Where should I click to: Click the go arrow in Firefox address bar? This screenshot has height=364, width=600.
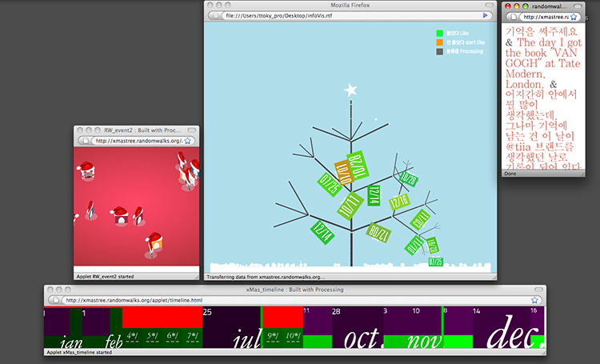486,15
